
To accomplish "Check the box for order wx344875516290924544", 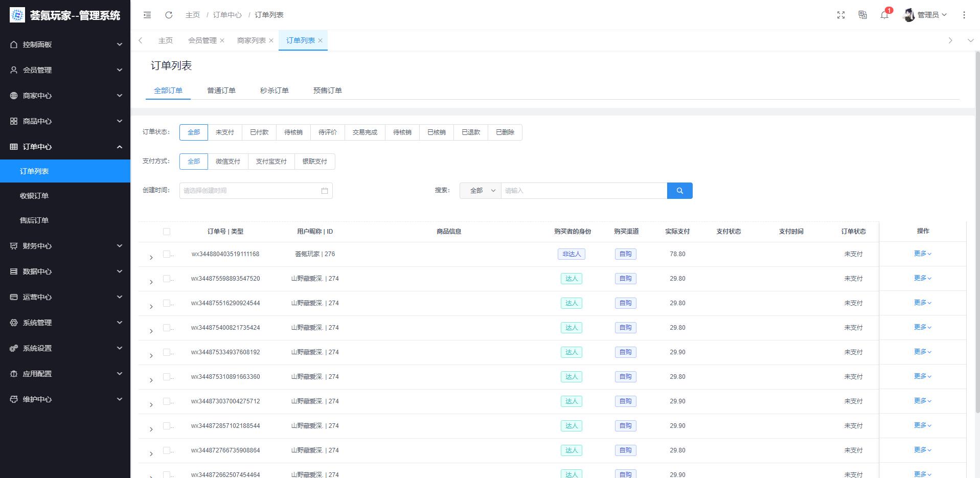I will (x=167, y=303).
